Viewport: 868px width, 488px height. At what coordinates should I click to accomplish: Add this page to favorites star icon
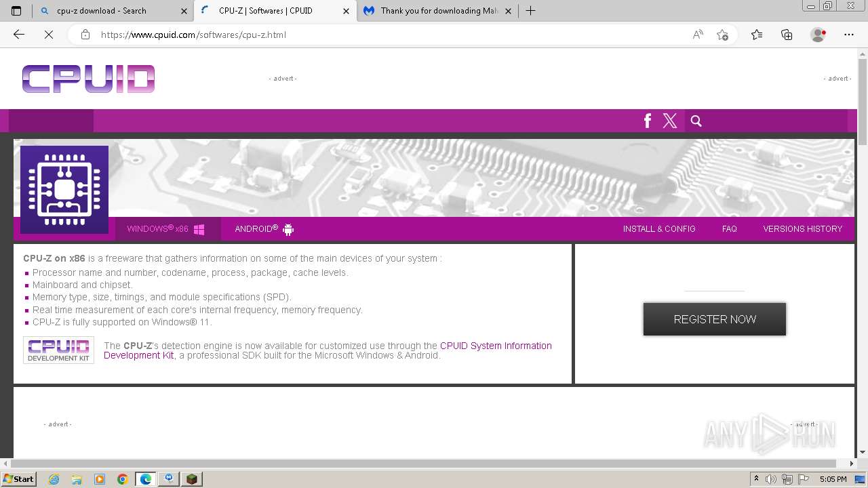(x=723, y=35)
